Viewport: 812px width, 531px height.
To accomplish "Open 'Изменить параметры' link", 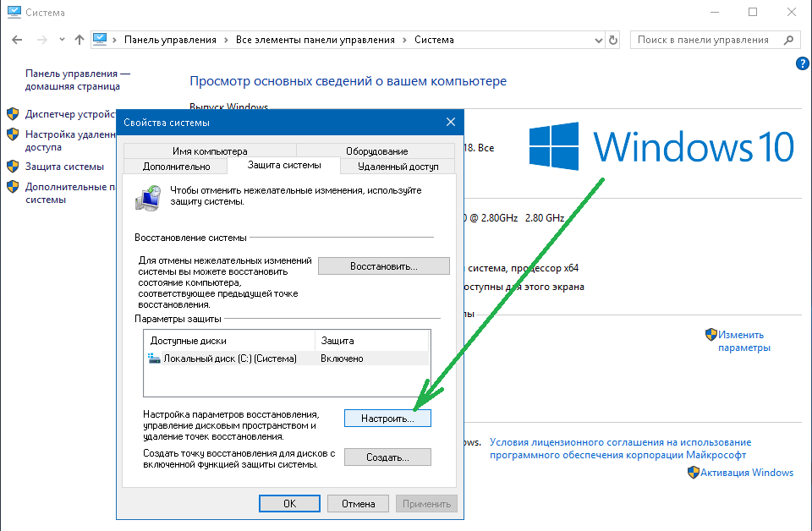I will click(743, 341).
